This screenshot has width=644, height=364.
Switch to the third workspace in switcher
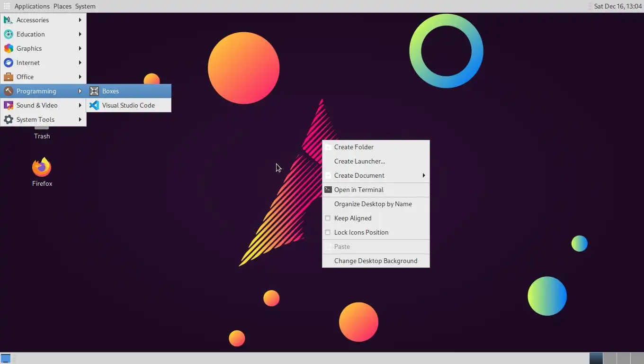(x=624, y=358)
